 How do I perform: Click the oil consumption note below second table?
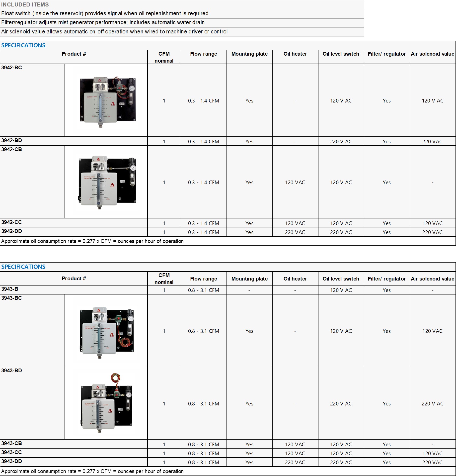point(92,471)
